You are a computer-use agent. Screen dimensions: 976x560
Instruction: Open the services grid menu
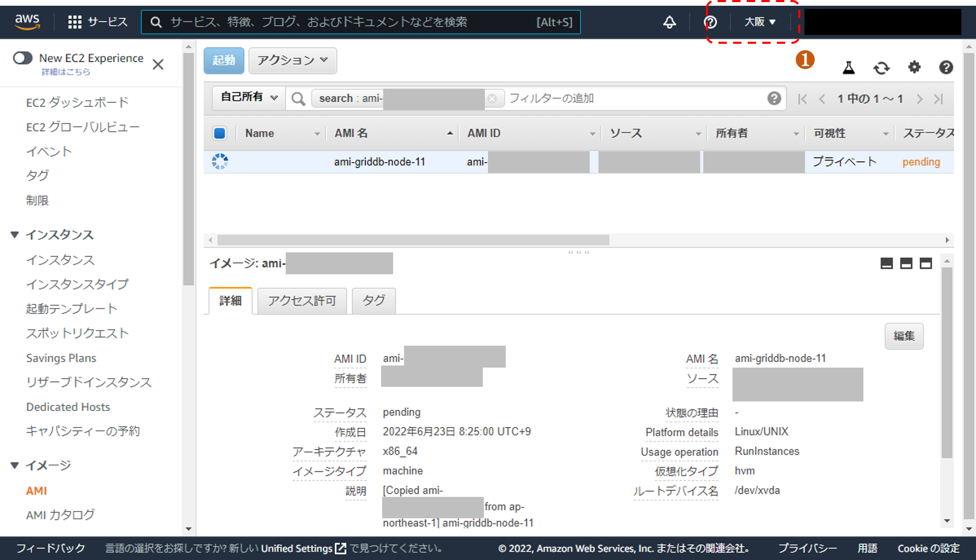[x=75, y=22]
